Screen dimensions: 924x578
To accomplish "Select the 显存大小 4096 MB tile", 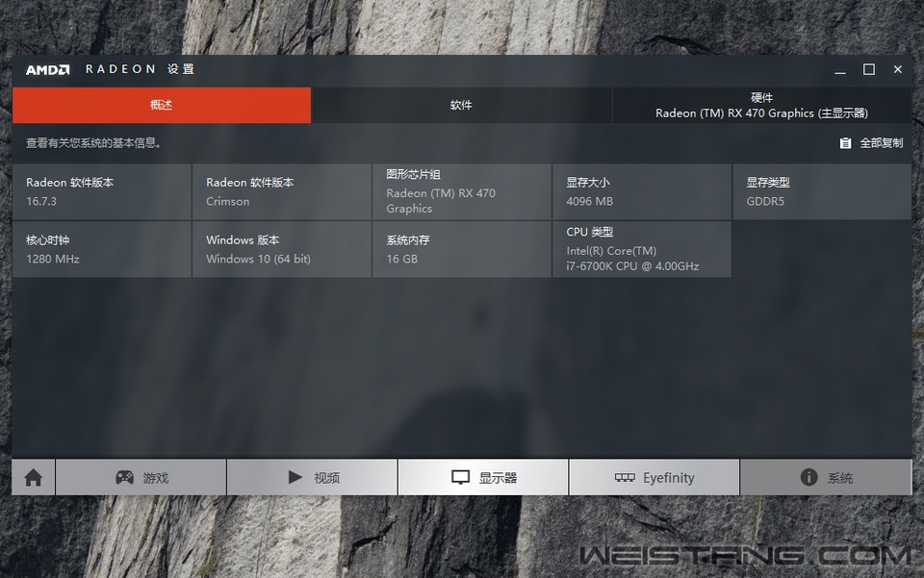I will pyautogui.click(x=642, y=192).
